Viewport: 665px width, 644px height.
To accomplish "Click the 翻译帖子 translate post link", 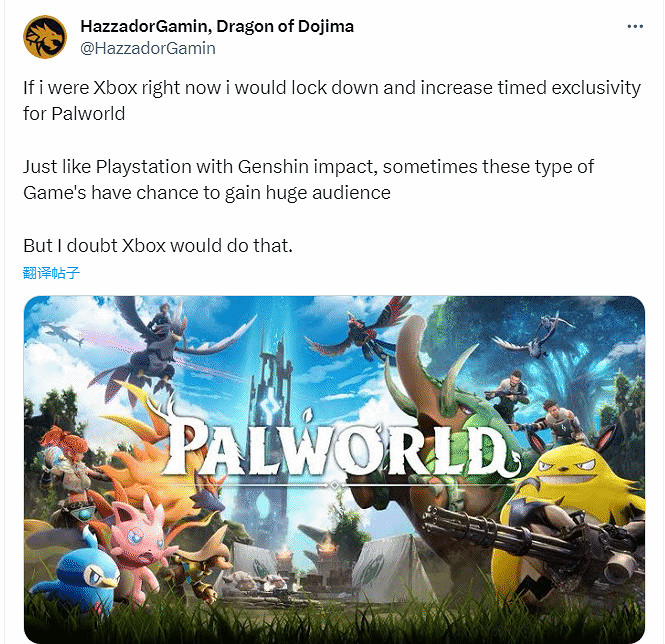I will (51, 272).
